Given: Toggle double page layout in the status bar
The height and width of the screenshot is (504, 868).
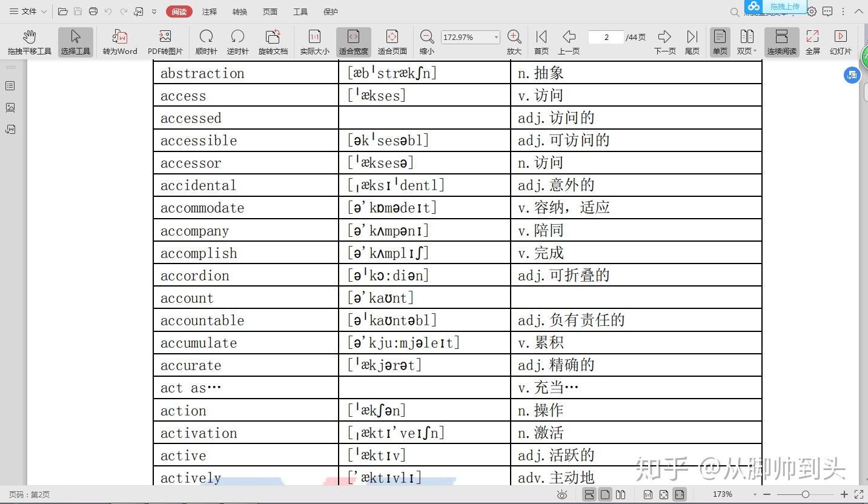Looking at the screenshot, I should coord(620,495).
